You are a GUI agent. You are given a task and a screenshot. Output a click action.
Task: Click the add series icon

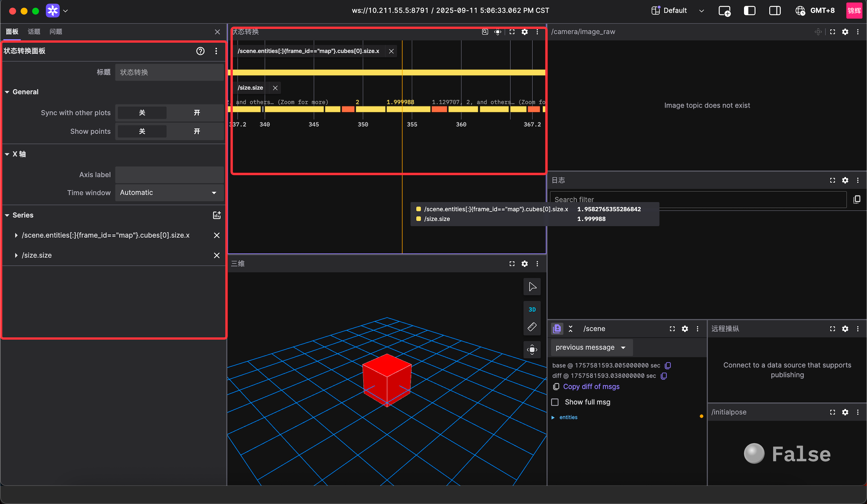tap(216, 215)
